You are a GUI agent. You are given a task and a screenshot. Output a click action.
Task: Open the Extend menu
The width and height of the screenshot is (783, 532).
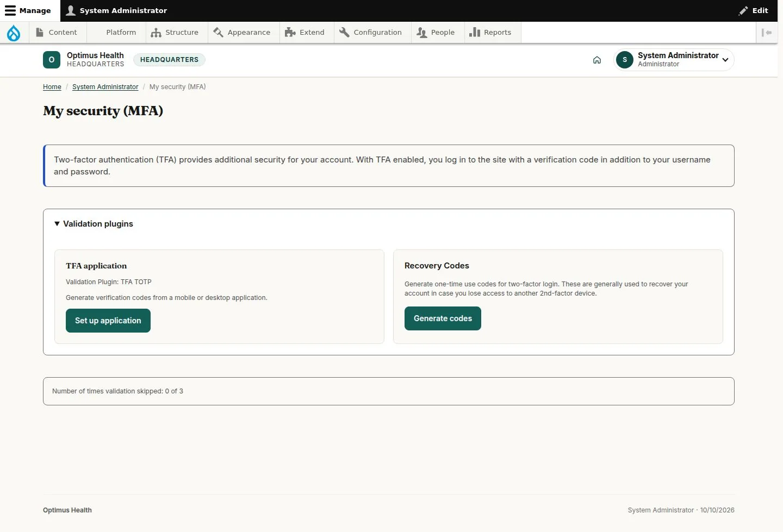304,33
